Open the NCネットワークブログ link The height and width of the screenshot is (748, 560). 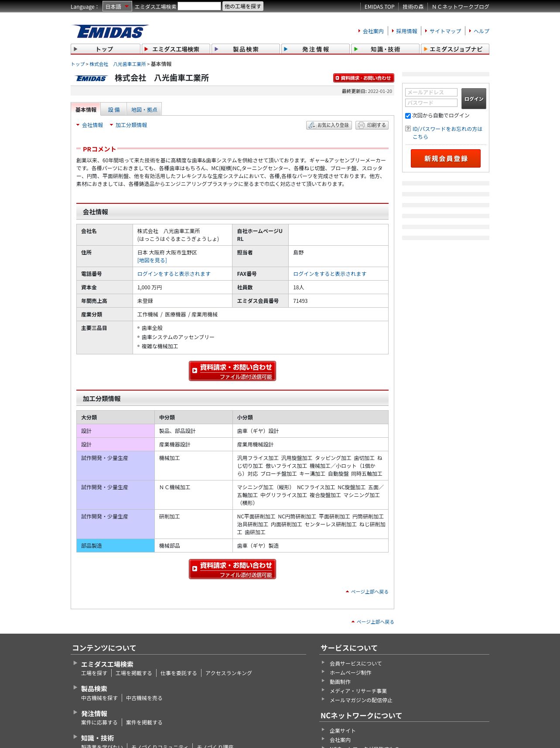[x=461, y=7]
